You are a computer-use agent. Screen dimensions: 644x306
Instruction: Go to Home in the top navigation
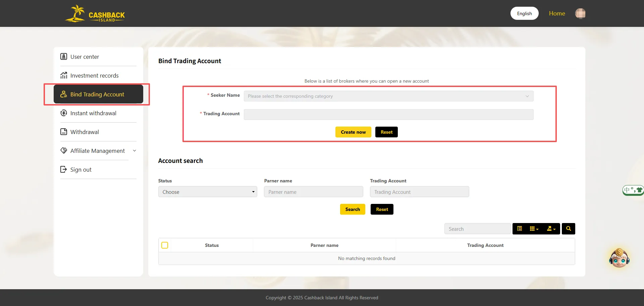[x=557, y=13]
